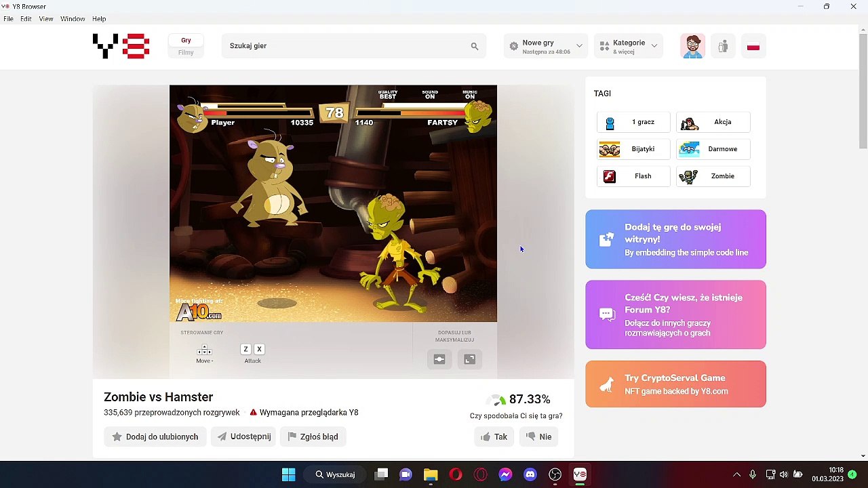The width and height of the screenshot is (868, 488).
Task: Toggle the in-game SOUND ON setting
Action: pos(430,94)
